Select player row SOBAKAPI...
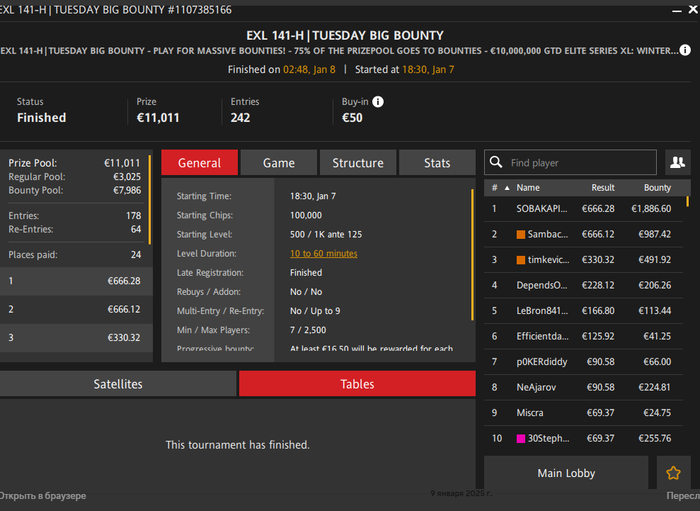The width and height of the screenshot is (700, 511). (x=583, y=209)
